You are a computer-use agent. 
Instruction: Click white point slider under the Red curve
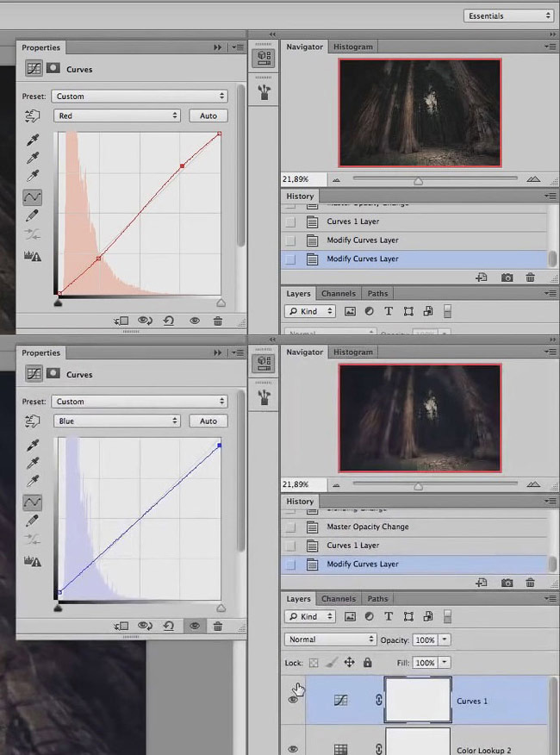tap(221, 303)
